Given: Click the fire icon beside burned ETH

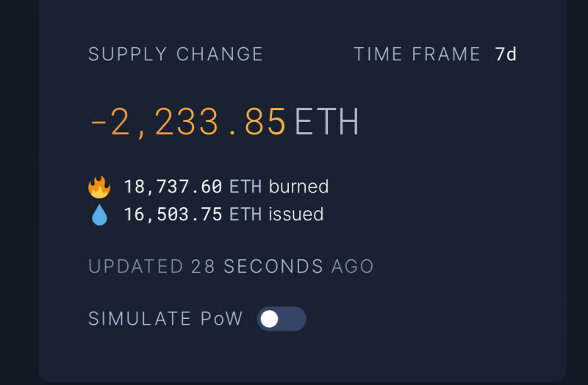Looking at the screenshot, I should [x=99, y=187].
